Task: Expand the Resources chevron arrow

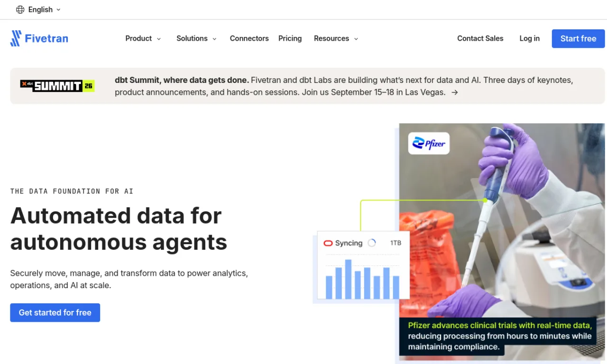Action: point(356,39)
